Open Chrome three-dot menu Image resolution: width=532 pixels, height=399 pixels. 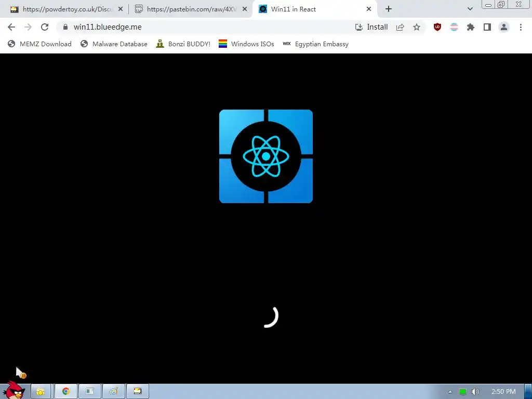521,27
